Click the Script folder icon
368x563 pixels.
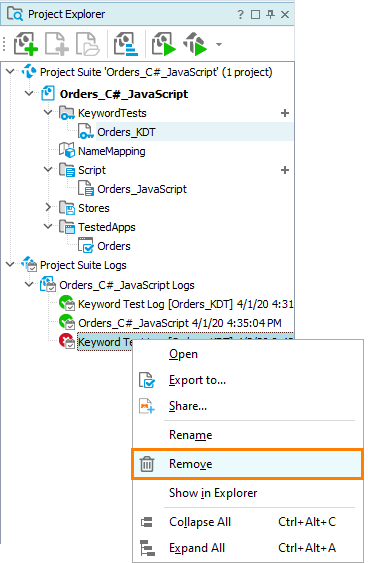[67, 170]
